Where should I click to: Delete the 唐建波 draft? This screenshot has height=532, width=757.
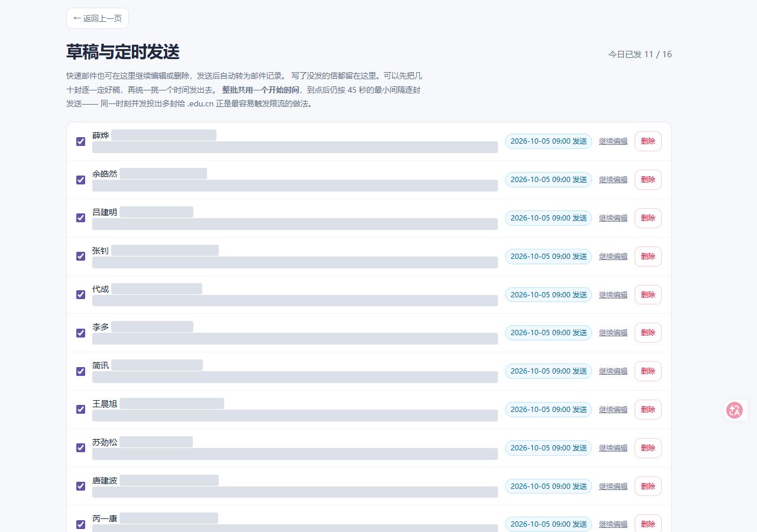pos(648,486)
